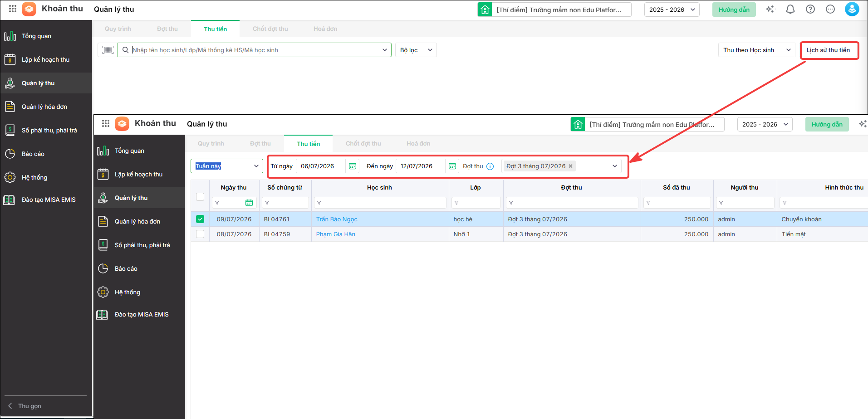Open the 2025 - 2026 year dropdown in lower window

765,124
